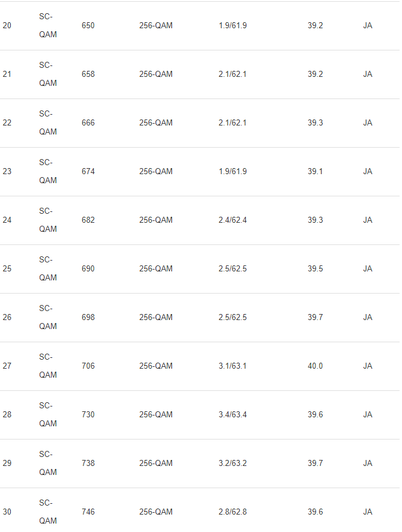Select SNR value 40.0
Viewport: 402px width, 532px height.
coord(315,366)
